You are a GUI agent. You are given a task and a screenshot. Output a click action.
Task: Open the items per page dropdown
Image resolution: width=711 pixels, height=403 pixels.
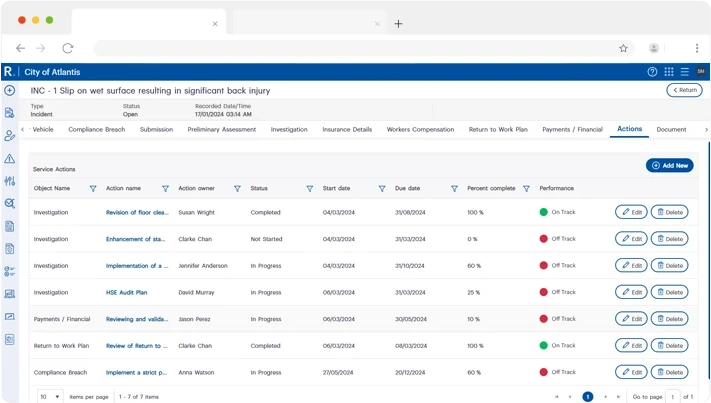pos(50,397)
